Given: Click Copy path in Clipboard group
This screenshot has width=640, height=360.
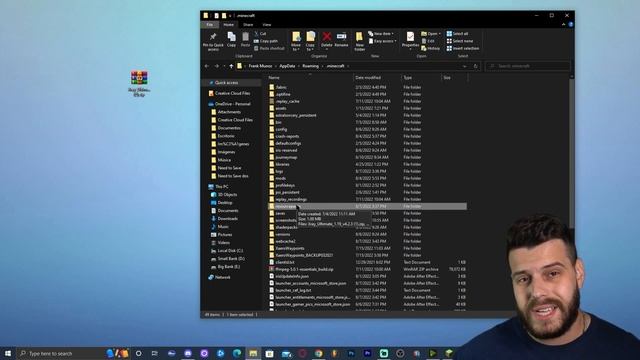Looking at the screenshot, I should (x=266, y=41).
